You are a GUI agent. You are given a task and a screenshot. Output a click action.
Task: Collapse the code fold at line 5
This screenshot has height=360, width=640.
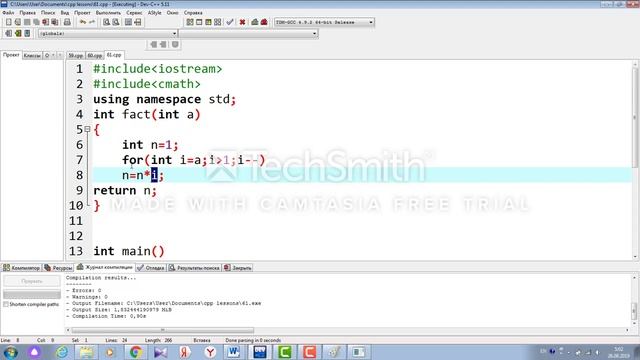point(87,129)
